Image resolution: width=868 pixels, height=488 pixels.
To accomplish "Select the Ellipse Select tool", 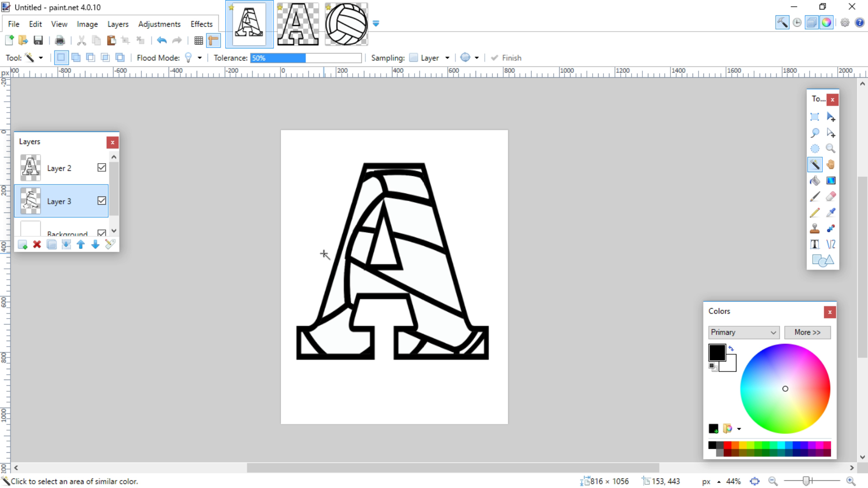I will [x=815, y=149].
